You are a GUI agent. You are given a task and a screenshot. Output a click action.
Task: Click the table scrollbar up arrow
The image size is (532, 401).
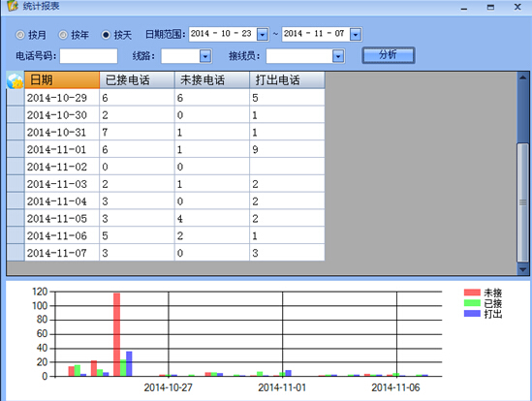[x=523, y=77]
